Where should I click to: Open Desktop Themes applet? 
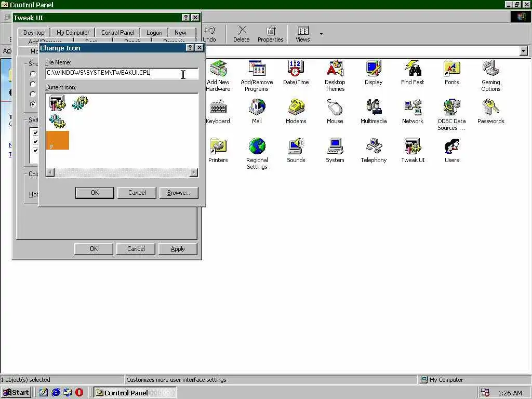coord(335,76)
